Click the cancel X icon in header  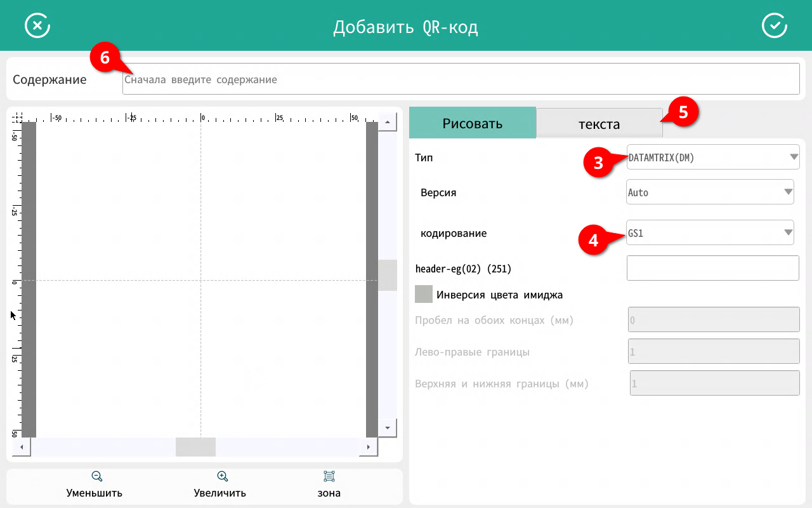pos(37,26)
